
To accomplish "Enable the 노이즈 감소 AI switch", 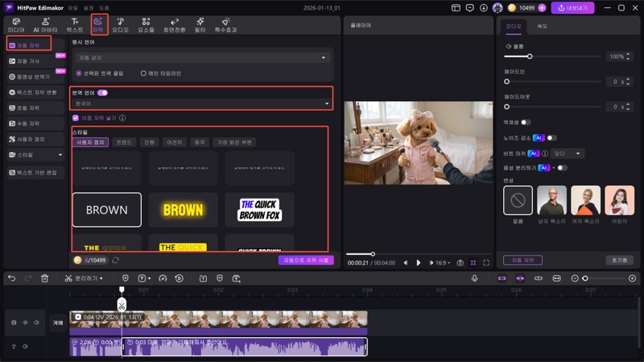I will (552, 138).
